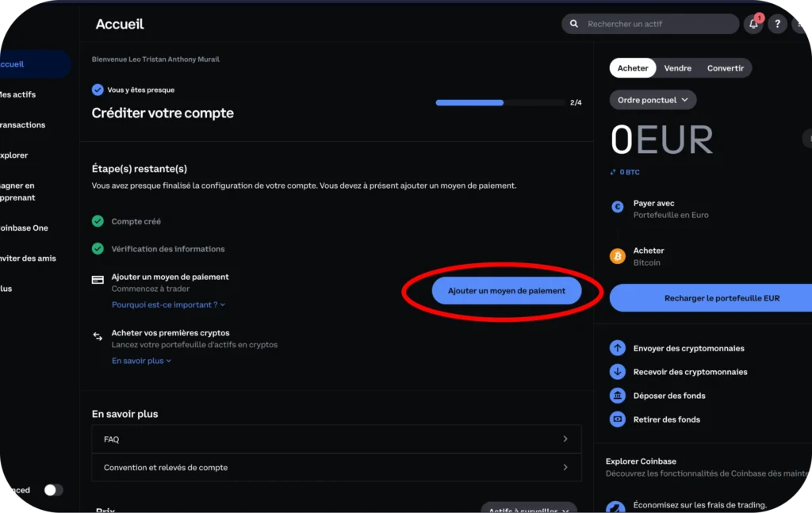The height and width of the screenshot is (513, 812).
Task: Click Envoyer des cryptomonnaies
Action: [689, 348]
